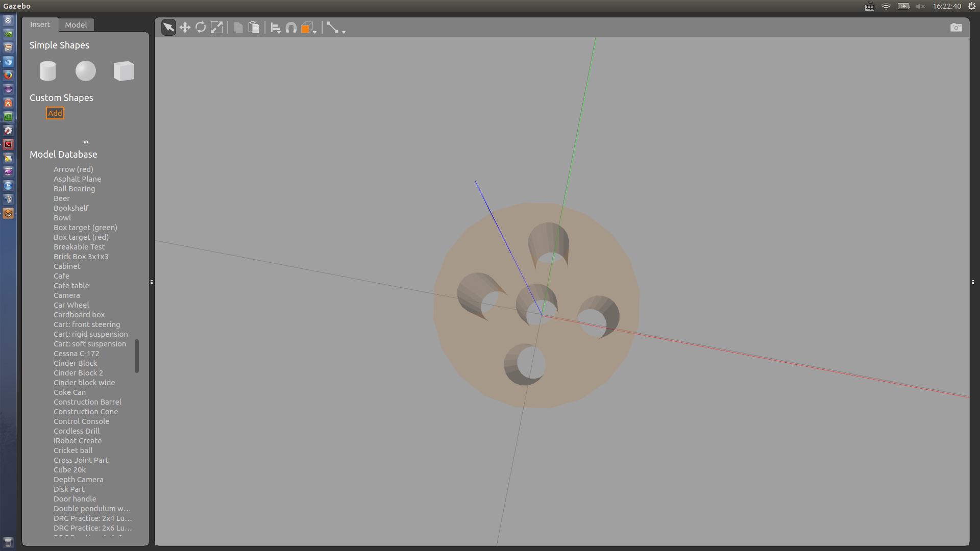Click the Add custom shape button

pyautogui.click(x=55, y=113)
